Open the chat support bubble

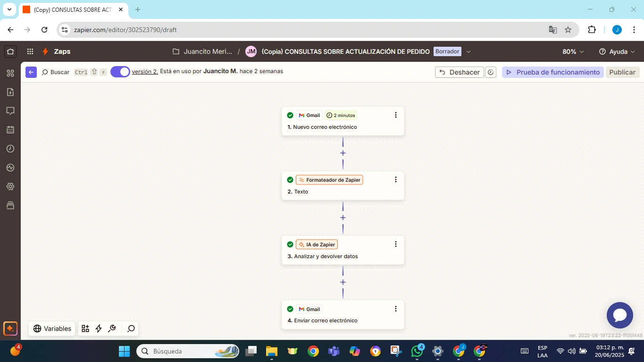pos(619,315)
